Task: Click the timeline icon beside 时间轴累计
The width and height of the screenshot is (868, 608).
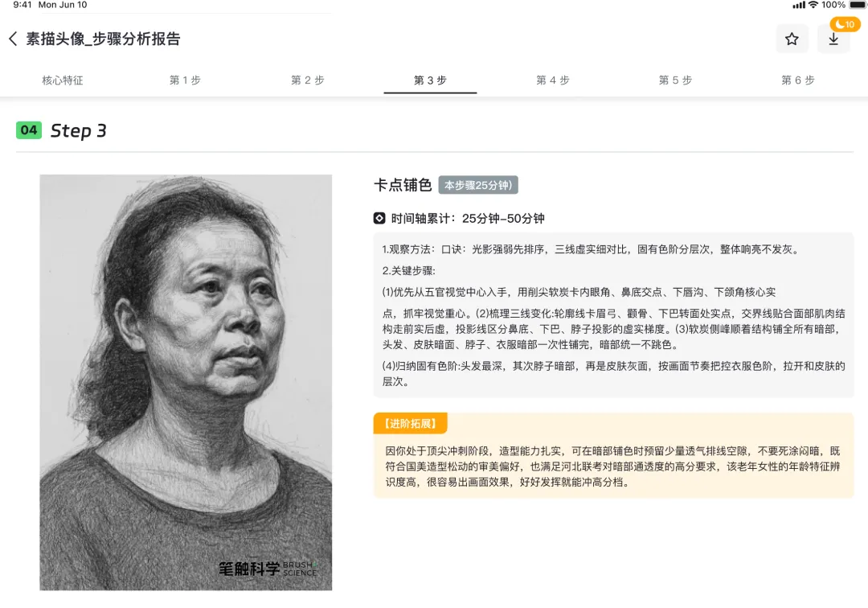Action: (379, 218)
